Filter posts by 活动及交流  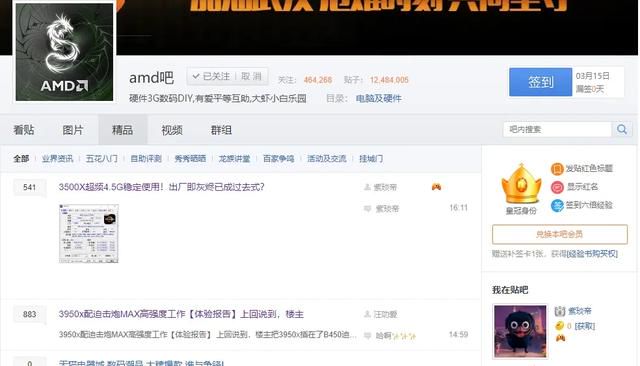click(x=327, y=159)
